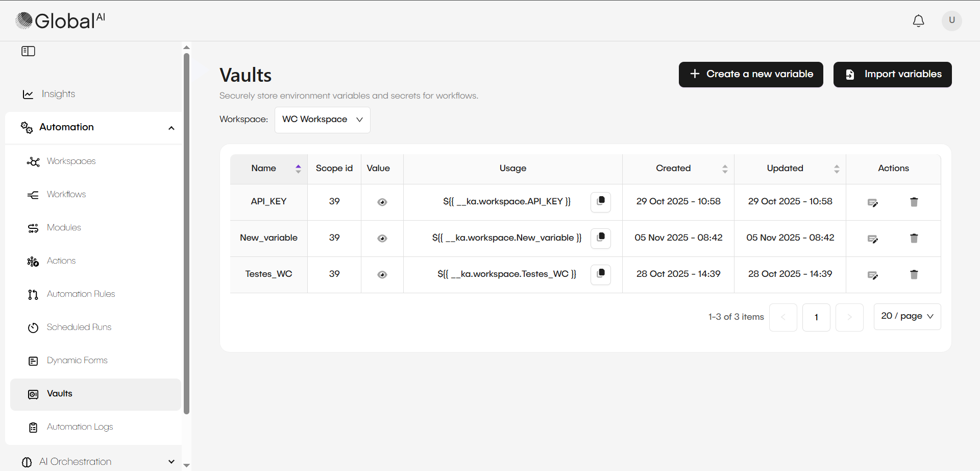The image size is (980, 471).
Task: Click Create a new variable
Action: (x=751, y=74)
